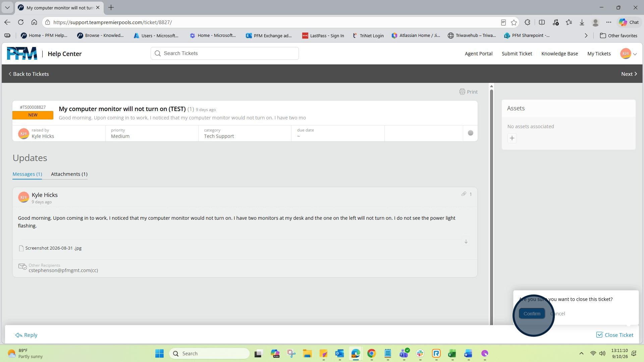This screenshot has height=362, width=644.
Task: Open the Windows Start menu
Action: point(159,353)
